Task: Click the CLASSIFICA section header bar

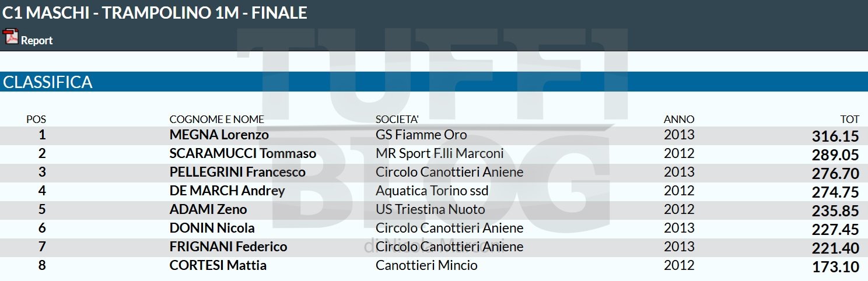Action: point(434,82)
